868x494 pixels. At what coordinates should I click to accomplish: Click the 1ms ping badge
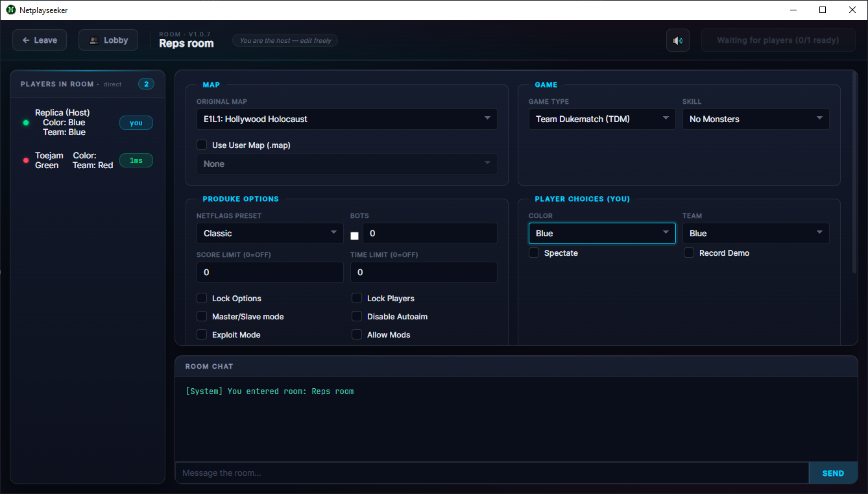pos(136,160)
